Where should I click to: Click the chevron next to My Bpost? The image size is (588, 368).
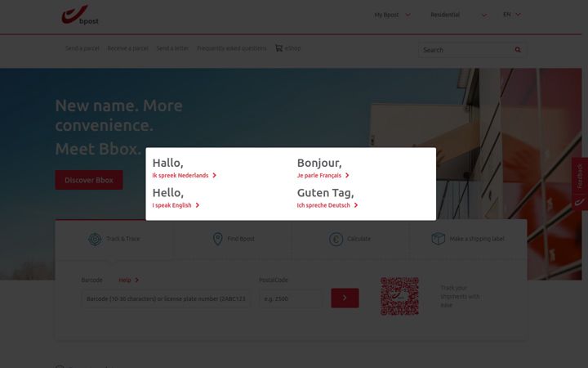408,15
